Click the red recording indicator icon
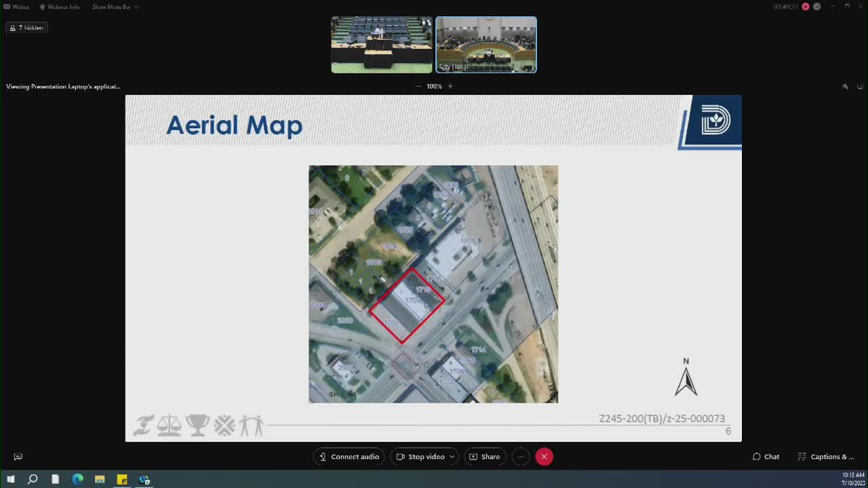This screenshot has width=868, height=488. pyautogui.click(x=806, y=7)
